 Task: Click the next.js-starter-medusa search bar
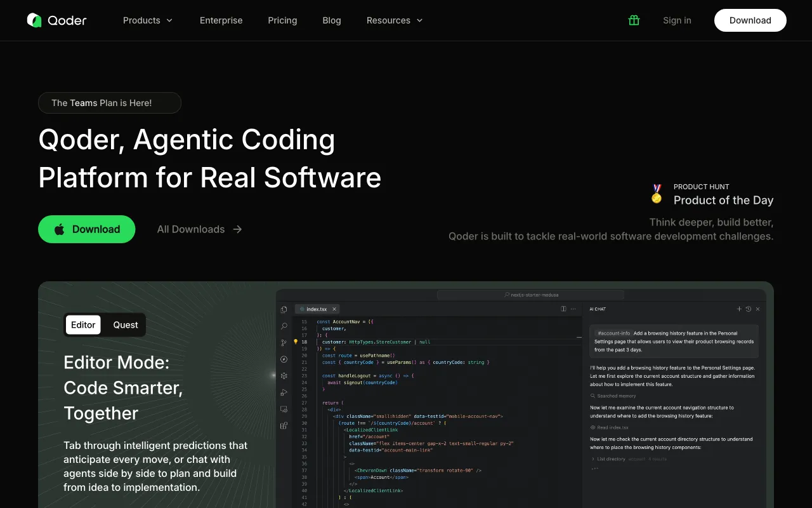(x=531, y=295)
